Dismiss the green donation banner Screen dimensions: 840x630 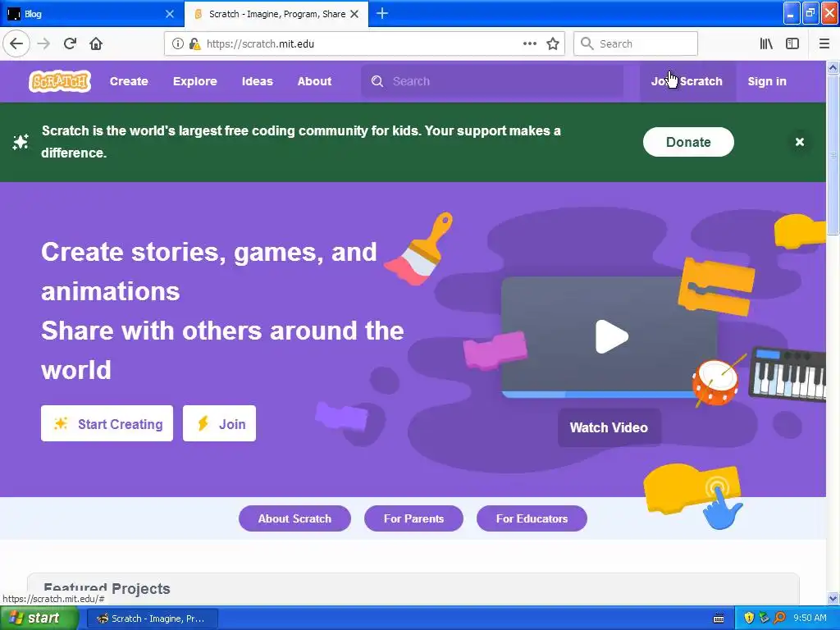pyautogui.click(x=799, y=142)
